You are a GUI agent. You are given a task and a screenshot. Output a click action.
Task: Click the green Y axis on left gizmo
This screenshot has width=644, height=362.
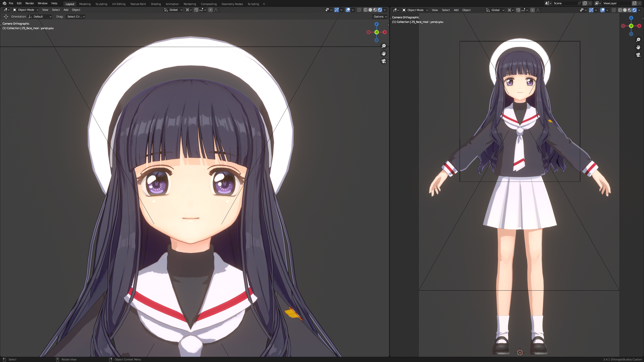pos(377,32)
